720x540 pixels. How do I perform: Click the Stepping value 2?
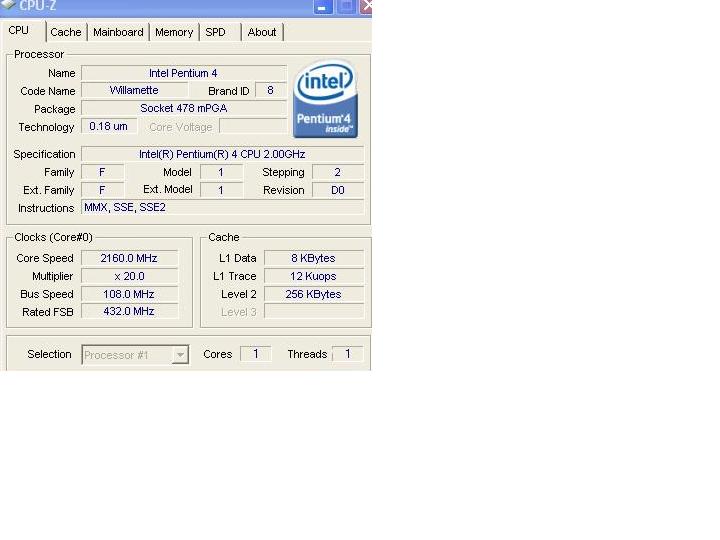tap(338, 172)
